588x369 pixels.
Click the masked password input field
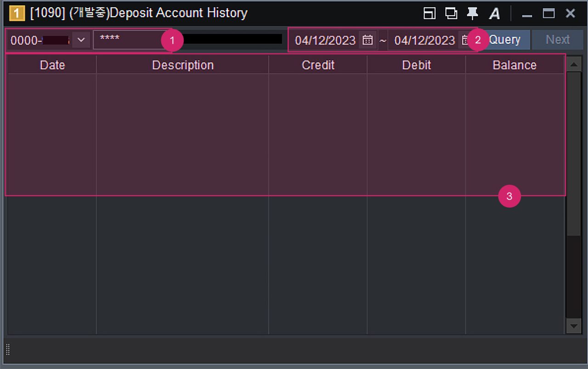[129, 40]
